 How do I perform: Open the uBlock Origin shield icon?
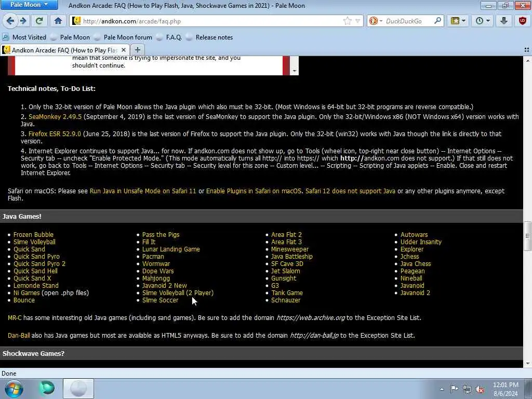click(523, 21)
